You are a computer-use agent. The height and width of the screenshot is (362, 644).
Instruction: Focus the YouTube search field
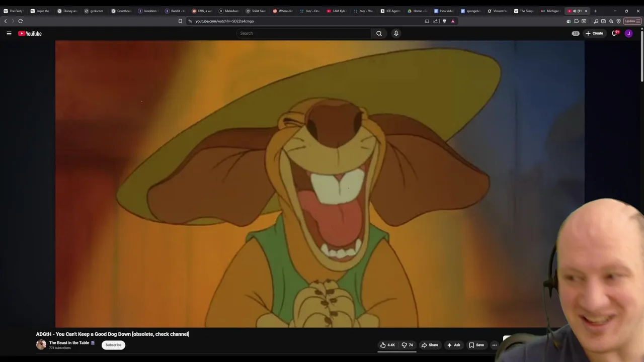[x=303, y=33]
